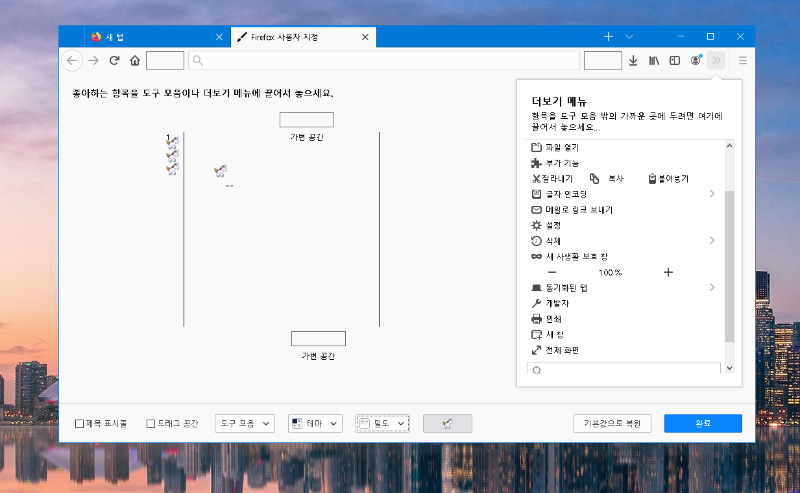Open the 테마 themes dropdown

315,424
